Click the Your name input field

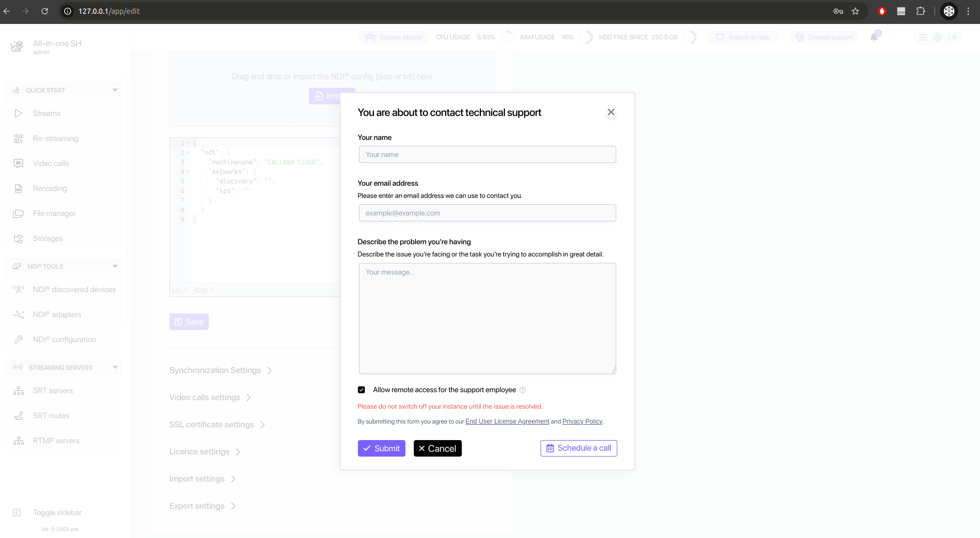pos(487,155)
